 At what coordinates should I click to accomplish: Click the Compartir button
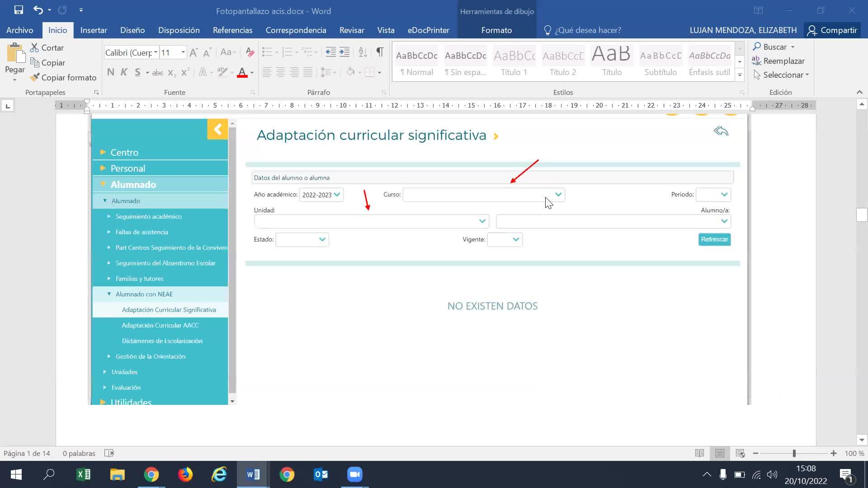[x=833, y=30]
